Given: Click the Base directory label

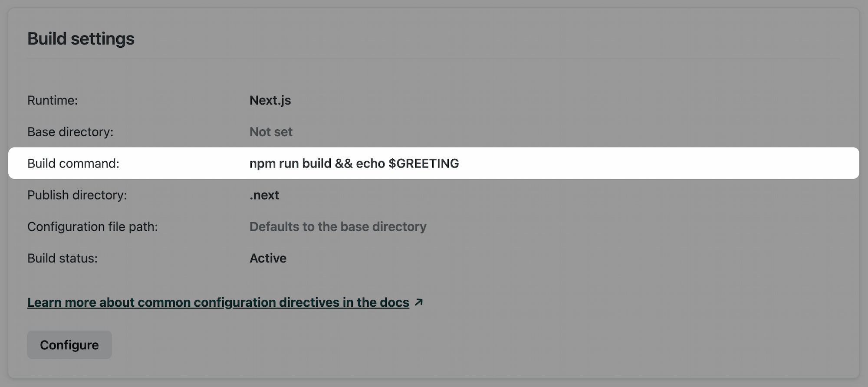Looking at the screenshot, I should tap(70, 132).
